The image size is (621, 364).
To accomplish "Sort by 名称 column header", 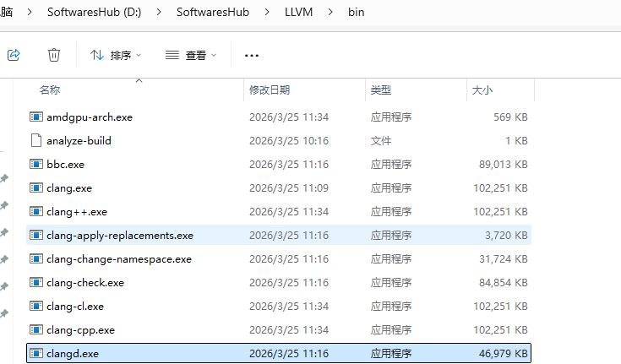I will click(x=50, y=90).
